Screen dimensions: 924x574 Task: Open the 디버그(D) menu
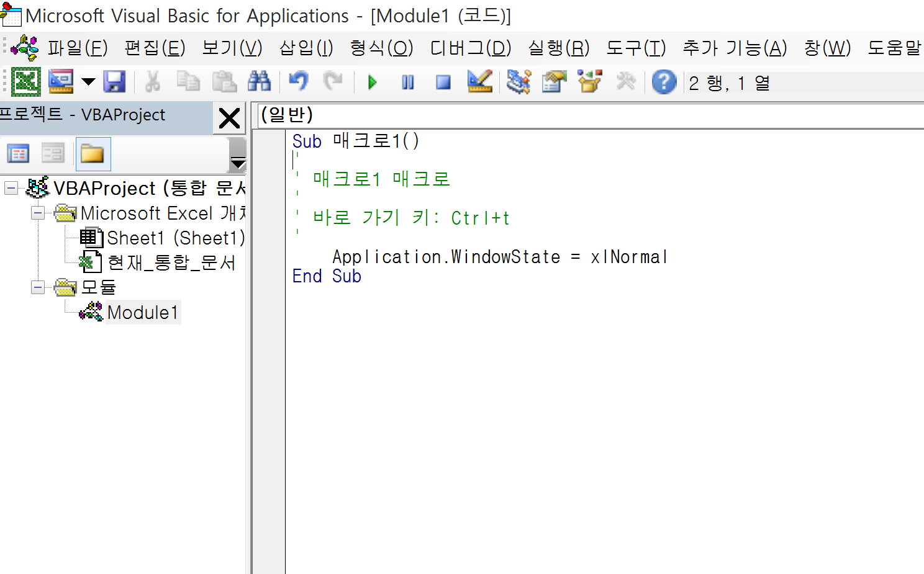(x=471, y=48)
